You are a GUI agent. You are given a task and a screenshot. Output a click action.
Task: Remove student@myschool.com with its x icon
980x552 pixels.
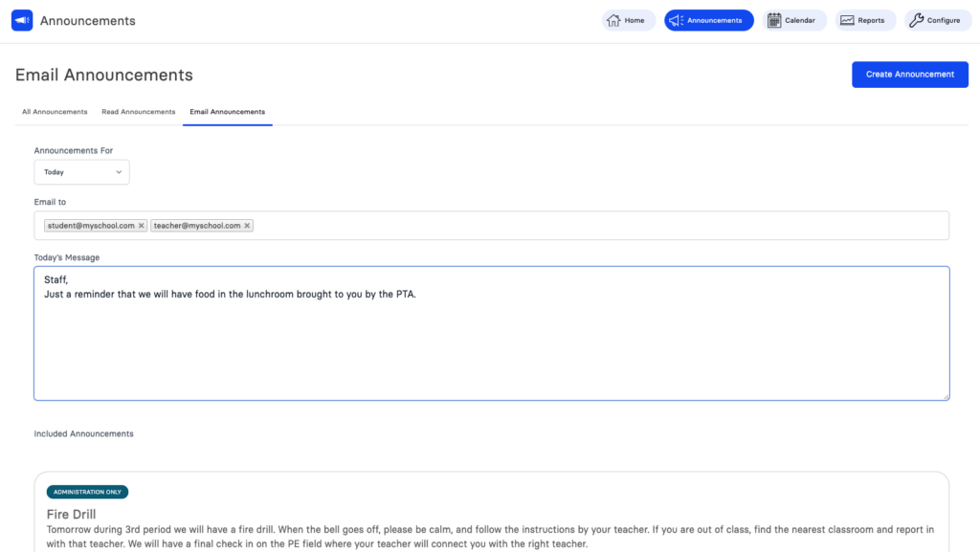click(x=141, y=225)
